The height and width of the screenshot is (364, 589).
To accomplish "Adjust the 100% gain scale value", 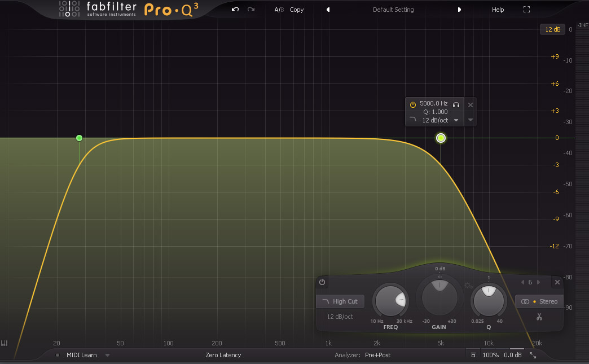I will pyautogui.click(x=491, y=355).
